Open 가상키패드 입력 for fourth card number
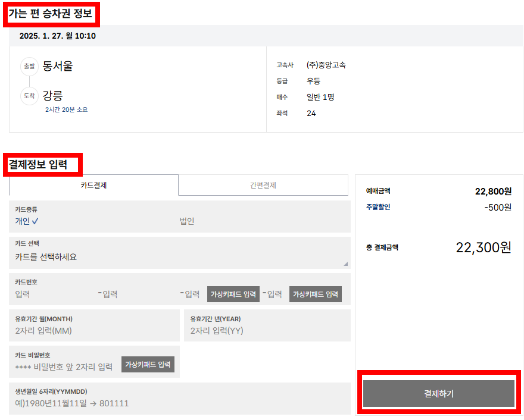 (x=316, y=294)
